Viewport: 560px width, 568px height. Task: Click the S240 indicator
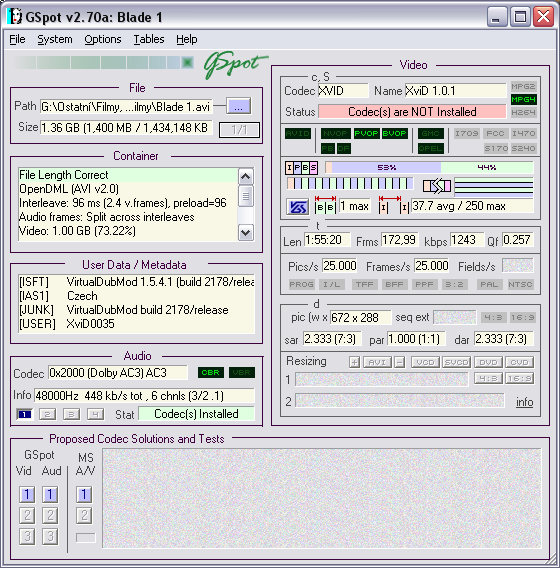(523, 148)
